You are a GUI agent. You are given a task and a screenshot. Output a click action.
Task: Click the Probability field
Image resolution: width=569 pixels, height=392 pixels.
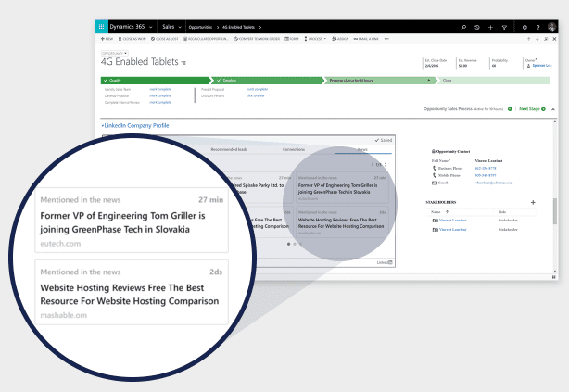click(x=500, y=63)
